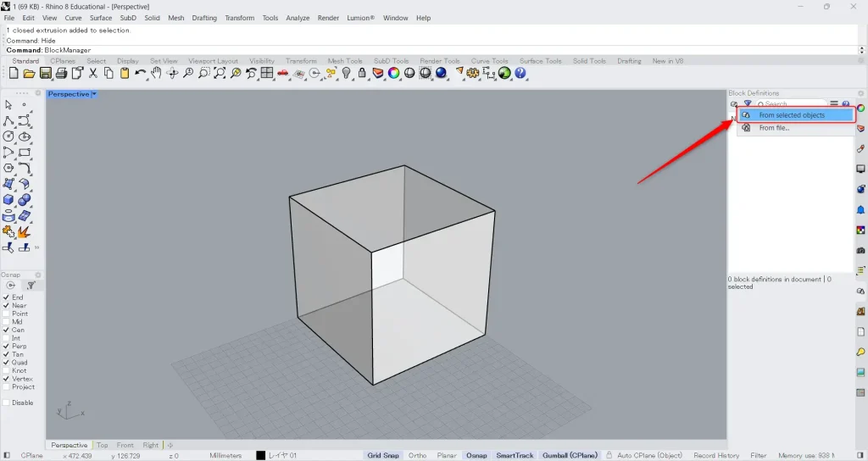Choose 'From selected objects' menu entry
Image resolution: width=868 pixels, height=461 pixels.
coord(792,115)
